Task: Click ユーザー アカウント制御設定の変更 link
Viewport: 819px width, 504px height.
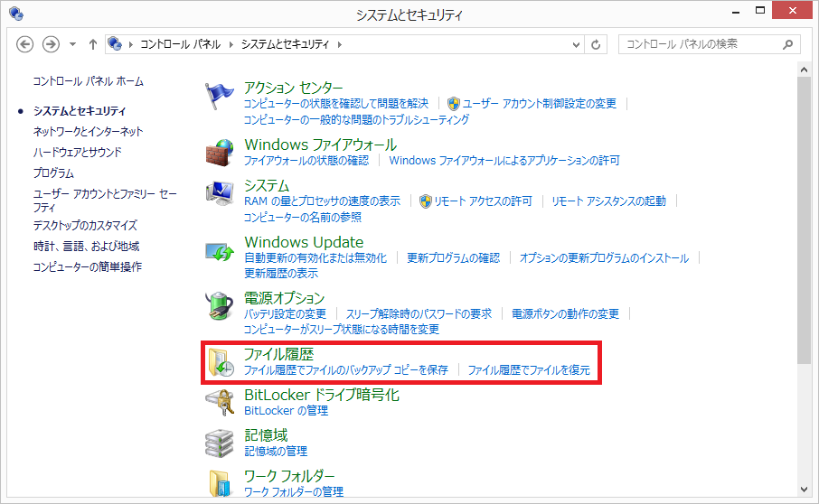Action: pos(540,104)
